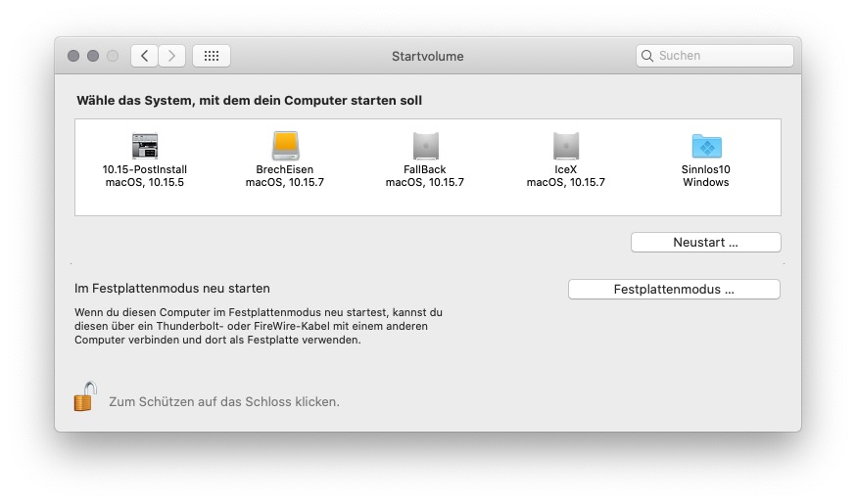Pick the IceX startup volume icon

click(566, 146)
